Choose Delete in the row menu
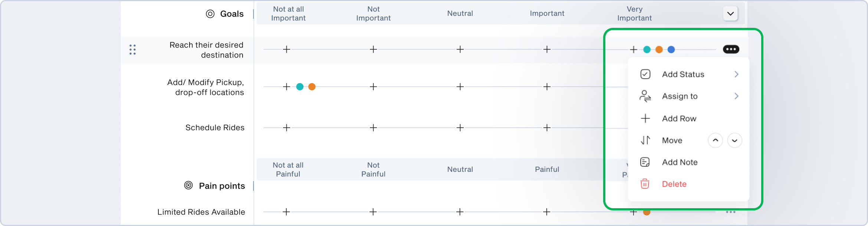 [x=674, y=184]
